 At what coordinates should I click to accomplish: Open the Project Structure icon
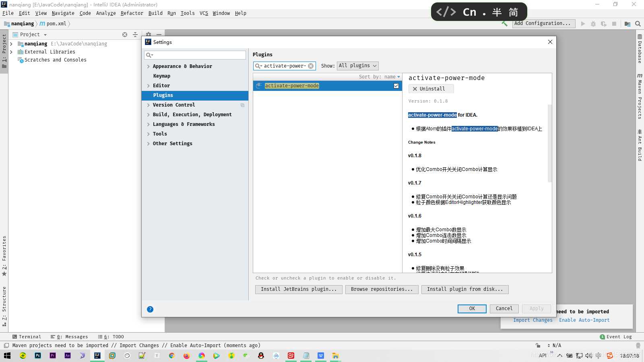627,24
